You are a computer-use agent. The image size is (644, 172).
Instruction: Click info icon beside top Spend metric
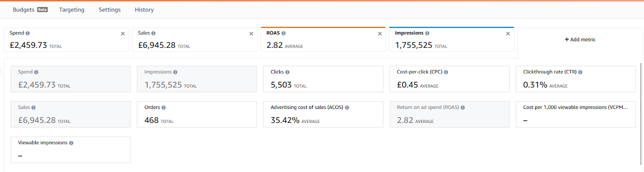(x=28, y=33)
